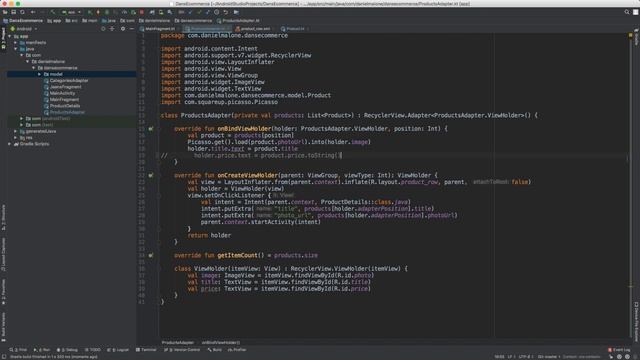Open the Find tool window button
This screenshot has width=640, height=360.
click(18, 350)
